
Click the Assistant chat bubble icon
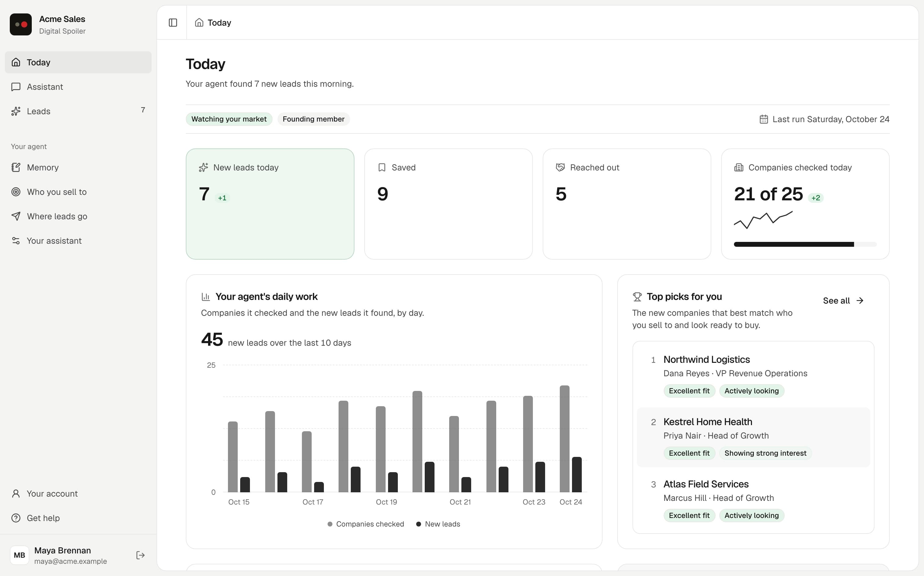pos(16,87)
